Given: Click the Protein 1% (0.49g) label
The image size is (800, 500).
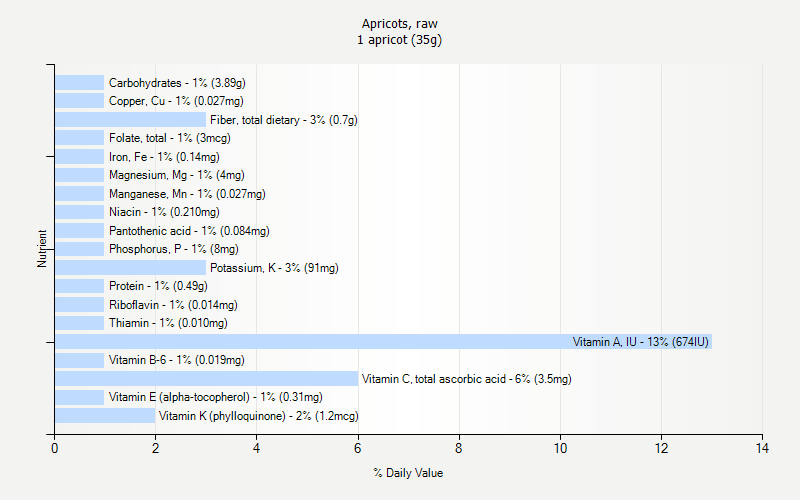Looking at the screenshot, I should pyautogui.click(x=158, y=286).
